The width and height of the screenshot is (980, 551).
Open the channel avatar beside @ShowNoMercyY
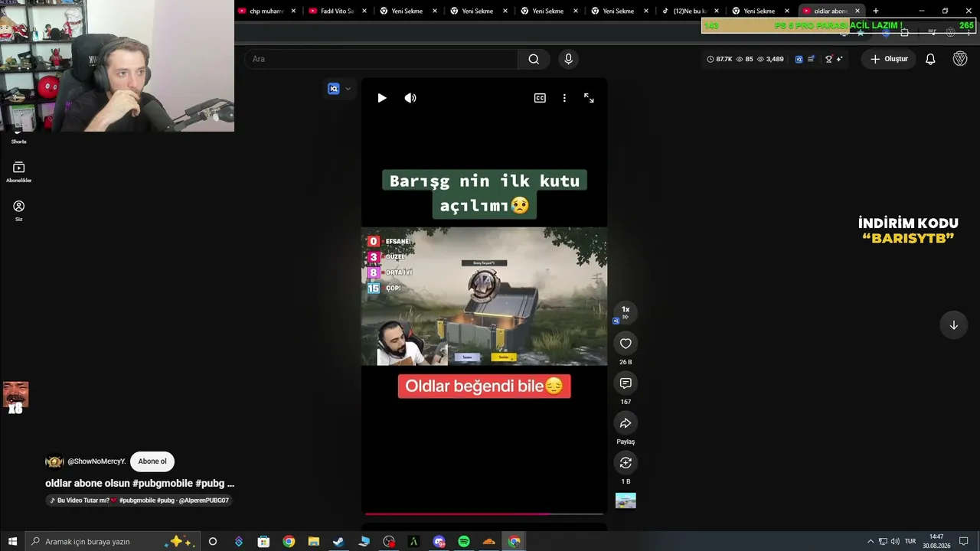point(54,461)
